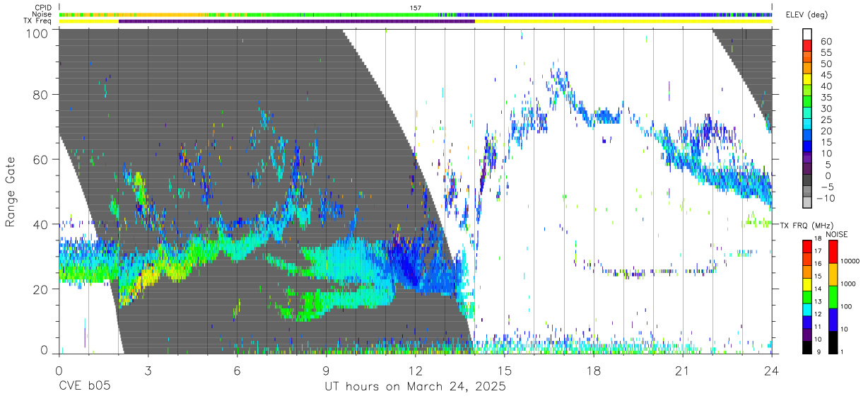Viewport: 868px width, 401px height.
Task: Select the red swatch in the ELEV colorbar
Action: coord(807,46)
